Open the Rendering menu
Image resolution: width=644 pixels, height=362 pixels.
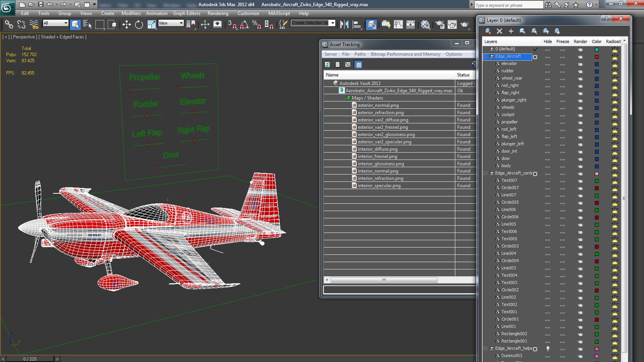pyautogui.click(x=218, y=13)
